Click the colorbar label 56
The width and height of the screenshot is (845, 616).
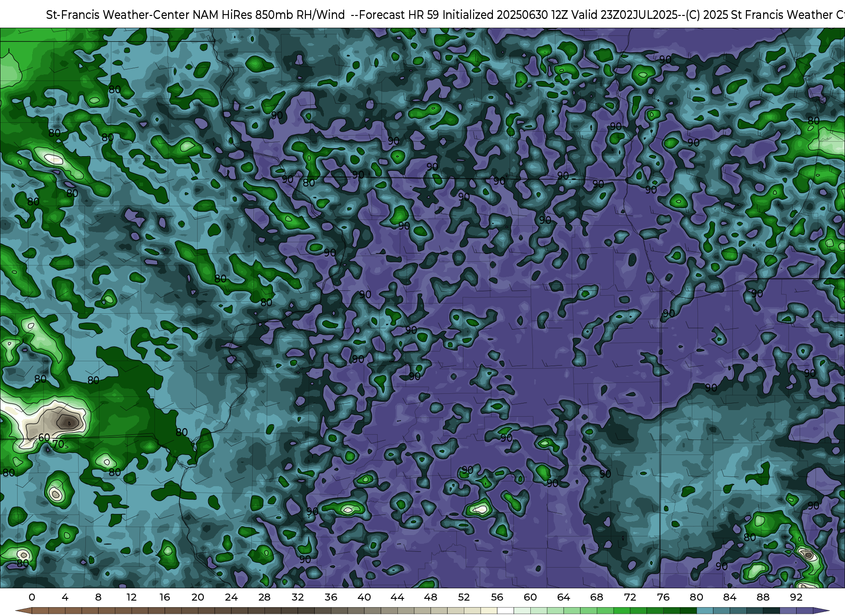tap(497, 597)
